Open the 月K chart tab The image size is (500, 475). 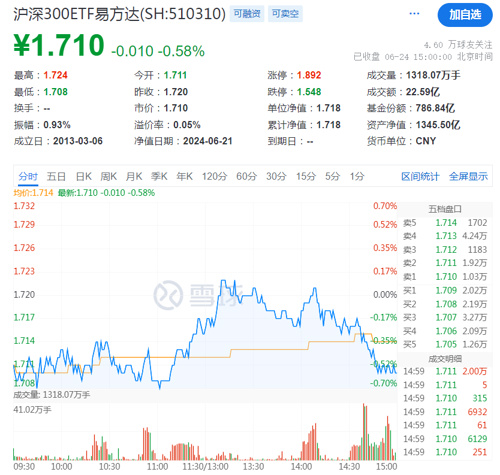tap(134, 176)
